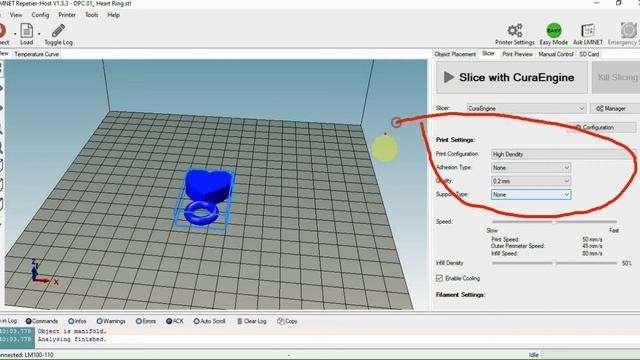Image resolution: width=640 pixels, height=360 pixels.
Task: Click the Clear Log trash icon
Action: click(240, 321)
